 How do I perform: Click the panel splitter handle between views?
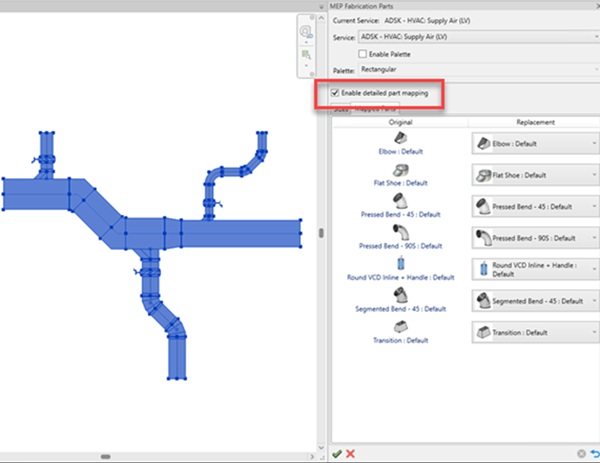tap(321, 232)
